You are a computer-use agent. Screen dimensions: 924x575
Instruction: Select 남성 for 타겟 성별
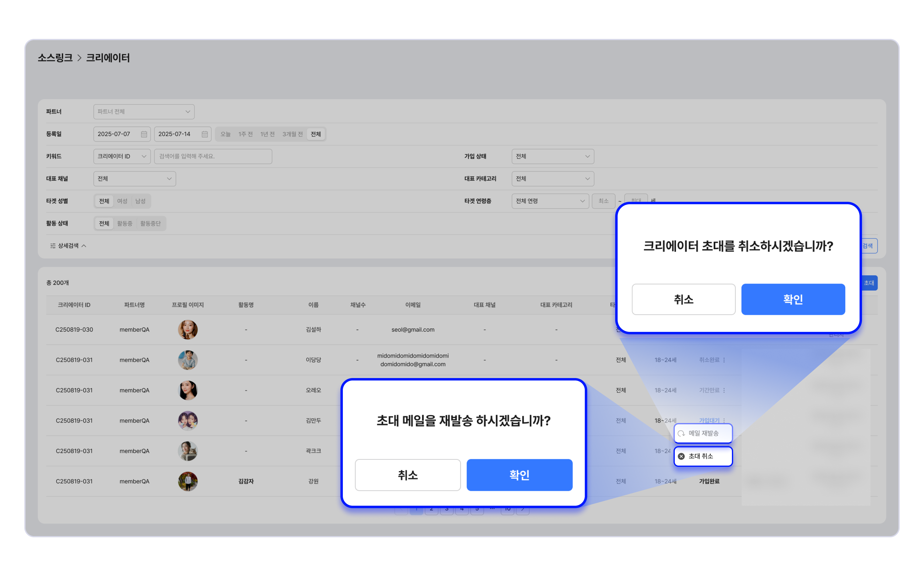[x=140, y=201]
